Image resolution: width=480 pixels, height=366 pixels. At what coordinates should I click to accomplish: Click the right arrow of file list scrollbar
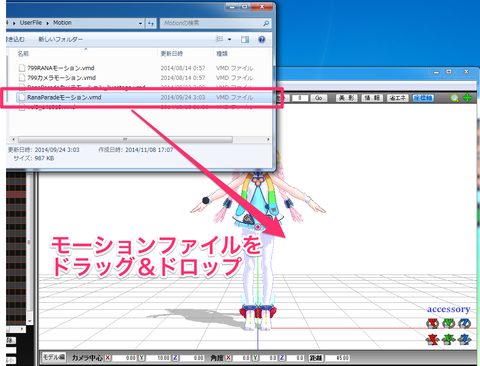tap(268, 139)
